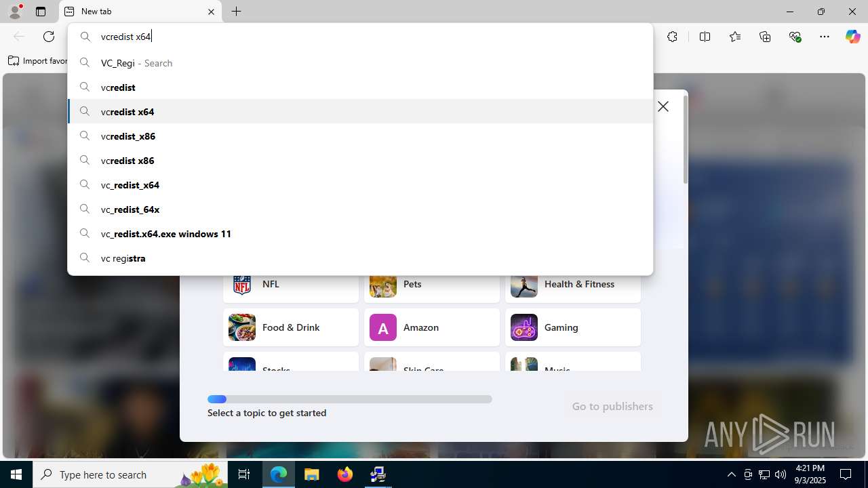Select the vcredist suggestion
Image resolution: width=868 pixels, height=488 pixels.
click(360, 87)
